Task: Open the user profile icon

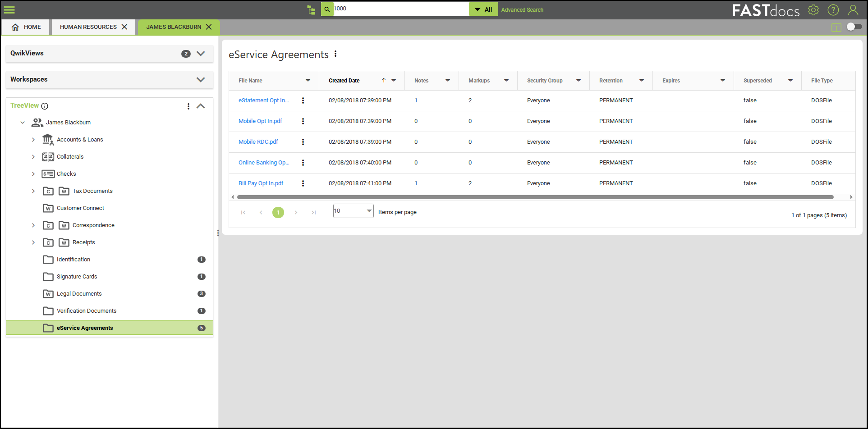Action: [x=853, y=9]
